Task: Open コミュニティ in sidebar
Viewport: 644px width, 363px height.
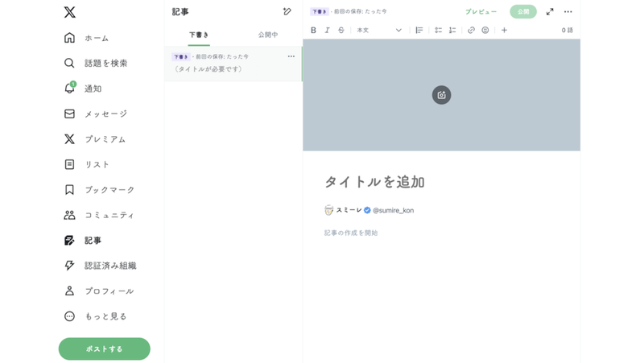Action: 99,215
